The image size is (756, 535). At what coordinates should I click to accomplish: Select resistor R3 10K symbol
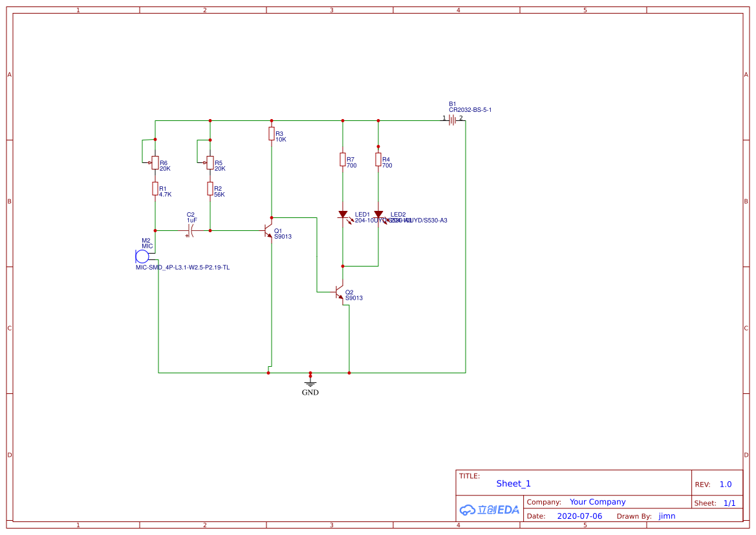pos(272,134)
